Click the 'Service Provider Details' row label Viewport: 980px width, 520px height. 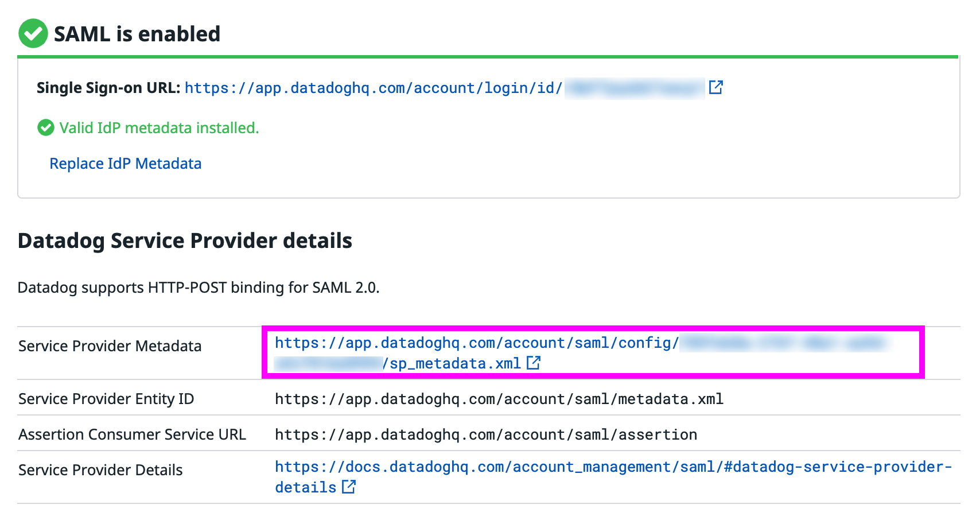point(100,470)
